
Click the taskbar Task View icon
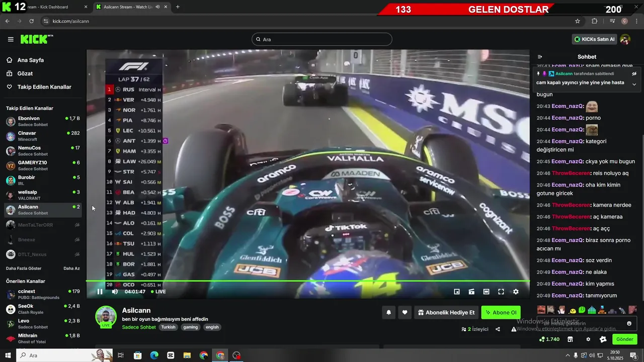tap(121, 355)
